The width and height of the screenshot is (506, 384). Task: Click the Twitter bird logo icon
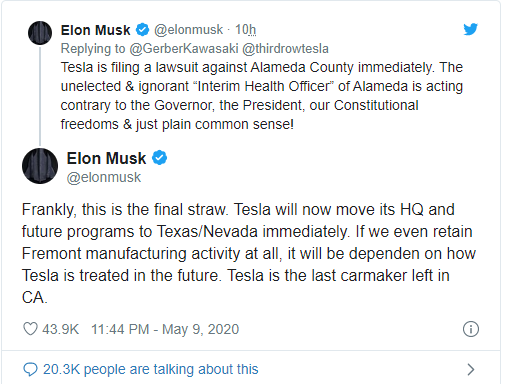pos(470,29)
